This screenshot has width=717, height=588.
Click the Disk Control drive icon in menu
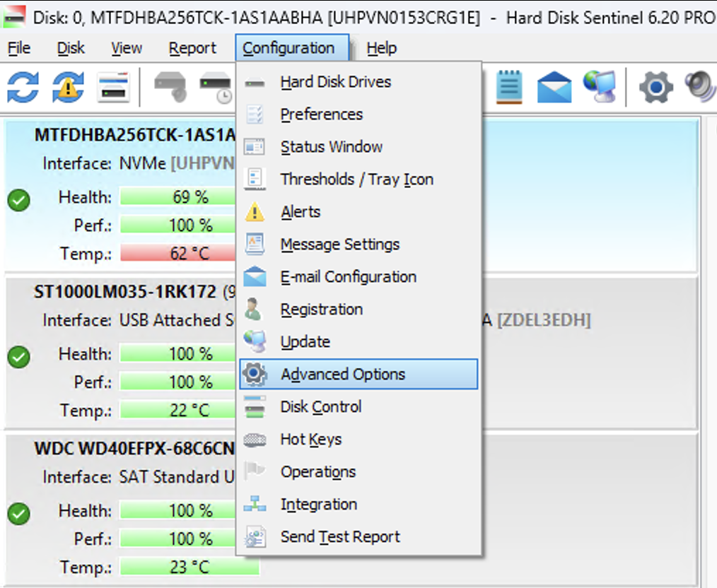[x=255, y=406]
